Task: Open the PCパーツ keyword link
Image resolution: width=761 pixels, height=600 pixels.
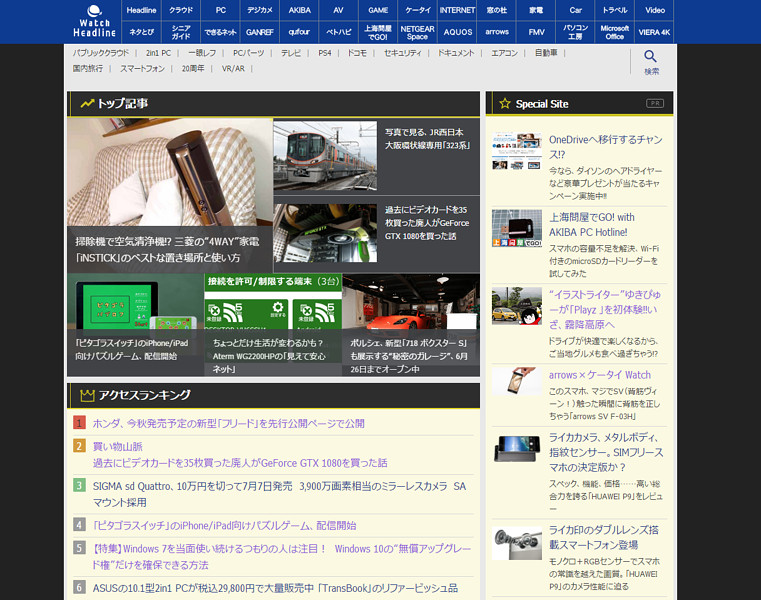Action: tap(248, 53)
